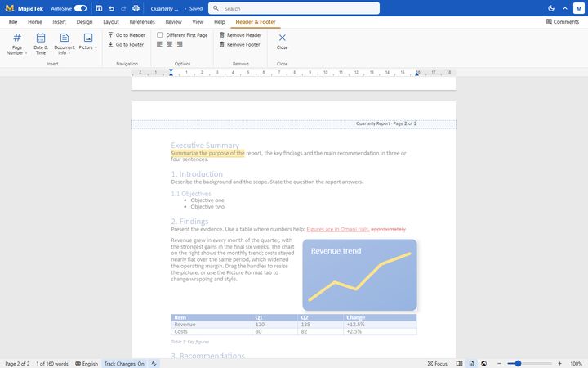Redo the last undone action

(123, 8)
